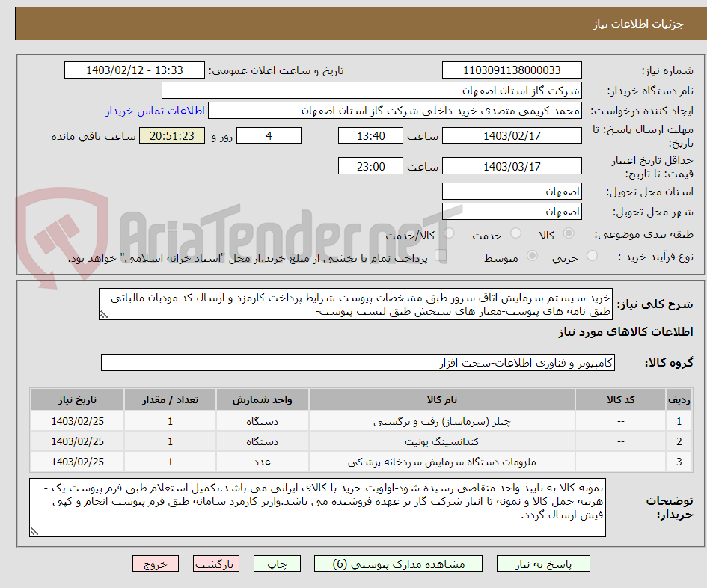Click the خروج exit button
This screenshot has width=707, height=588.
point(156,563)
